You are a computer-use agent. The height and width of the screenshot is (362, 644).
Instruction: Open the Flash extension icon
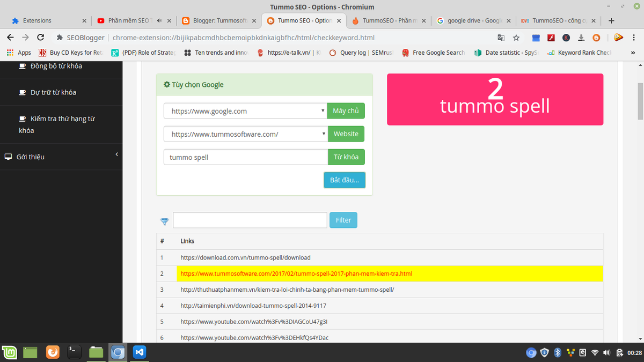tap(551, 38)
